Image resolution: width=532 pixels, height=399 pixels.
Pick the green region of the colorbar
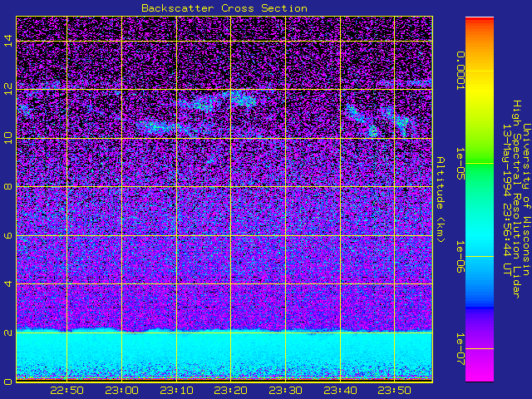click(x=480, y=163)
